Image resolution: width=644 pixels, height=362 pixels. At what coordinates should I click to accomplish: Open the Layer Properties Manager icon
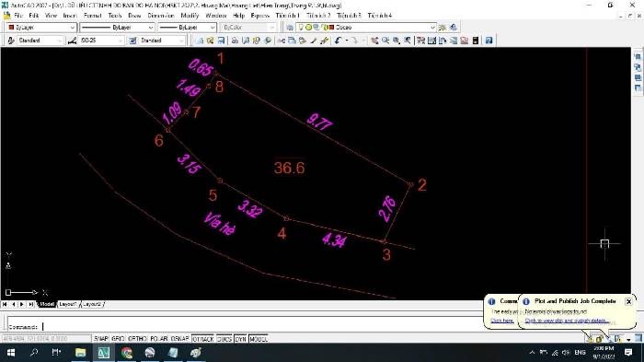(290, 27)
